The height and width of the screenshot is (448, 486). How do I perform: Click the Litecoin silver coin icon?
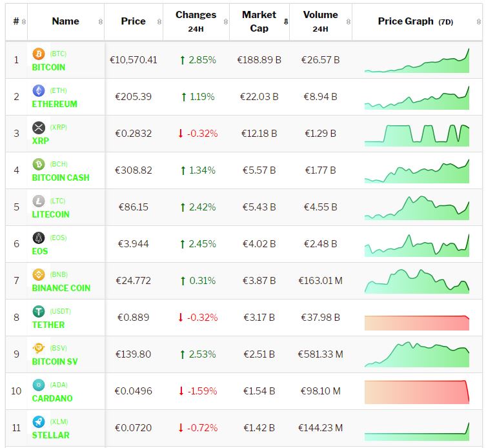pos(39,201)
